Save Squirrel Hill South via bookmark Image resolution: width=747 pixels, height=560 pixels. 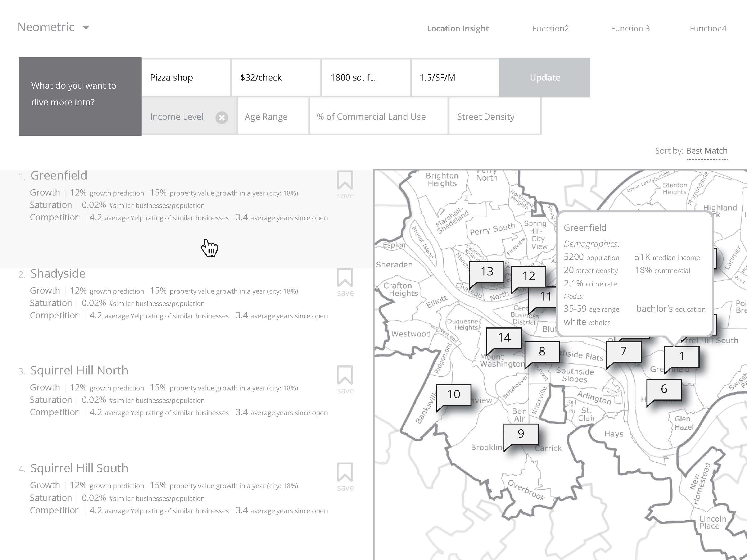pyautogui.click(x=345, y=472)
